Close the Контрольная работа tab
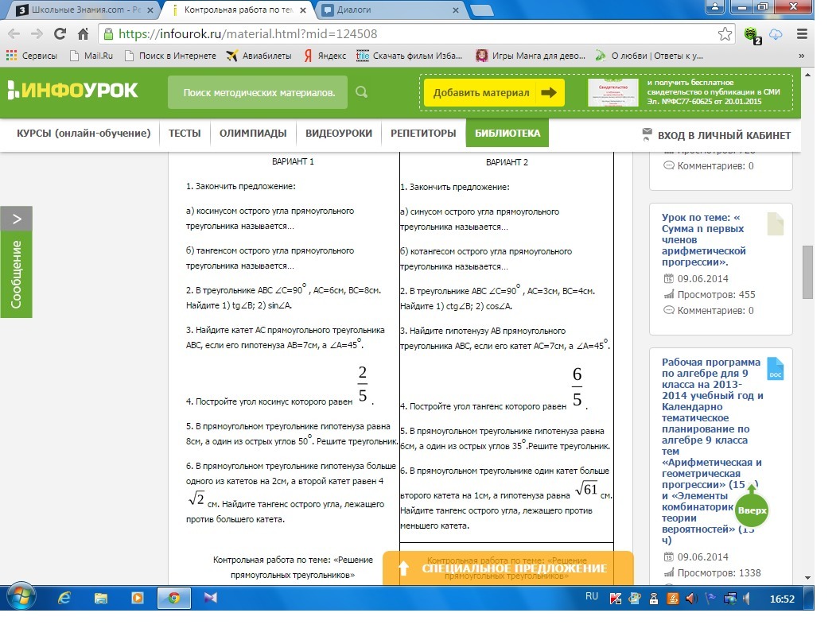This screenshot has width=840, height=636. coord(303,10)
